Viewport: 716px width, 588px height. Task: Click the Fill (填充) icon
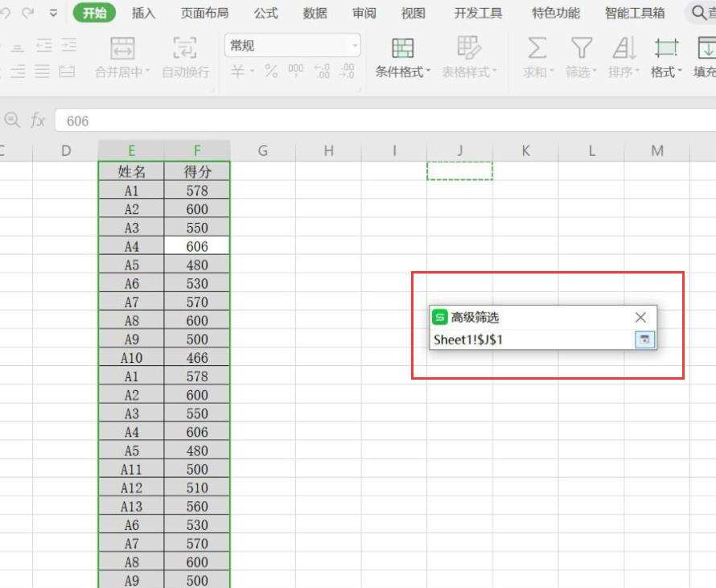707,47
